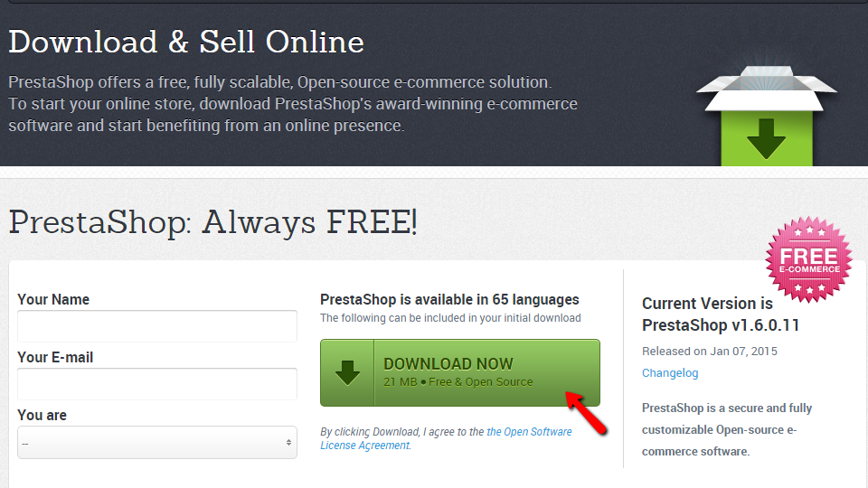The image size is (868, 488).
Task: Open the You are dropdown
Action: (157, 442)
